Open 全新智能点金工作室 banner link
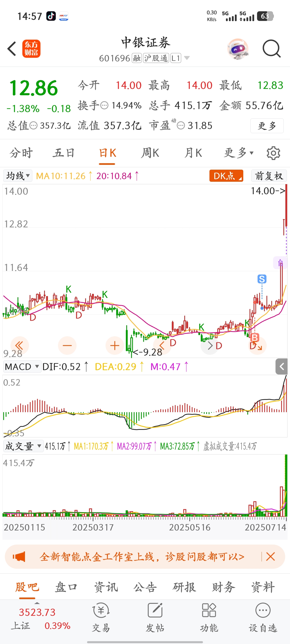The width and height of the screenshot is (290, 644). (x=142, y=556)
